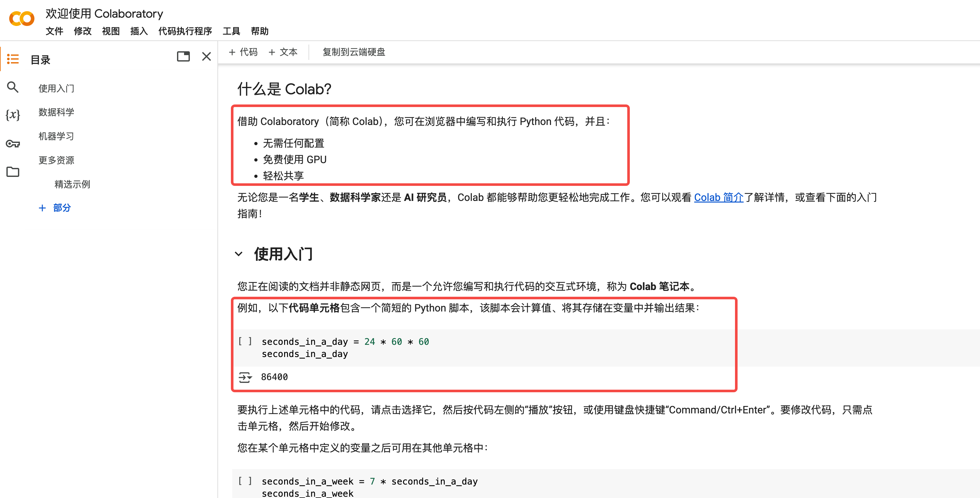Open the 工具 menu
The width and height of the screenshot is (980, 498).
pos(231,31)
